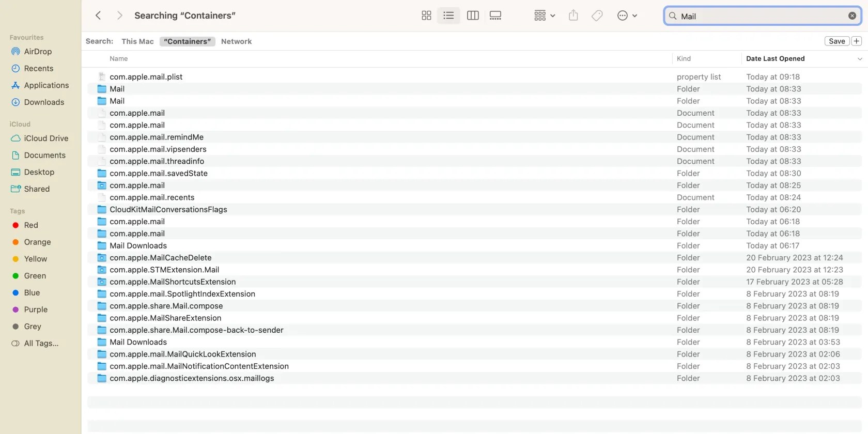Screen dimensions: 868x434
Task: Sort by the Kind column
Action: click(684, 58)
